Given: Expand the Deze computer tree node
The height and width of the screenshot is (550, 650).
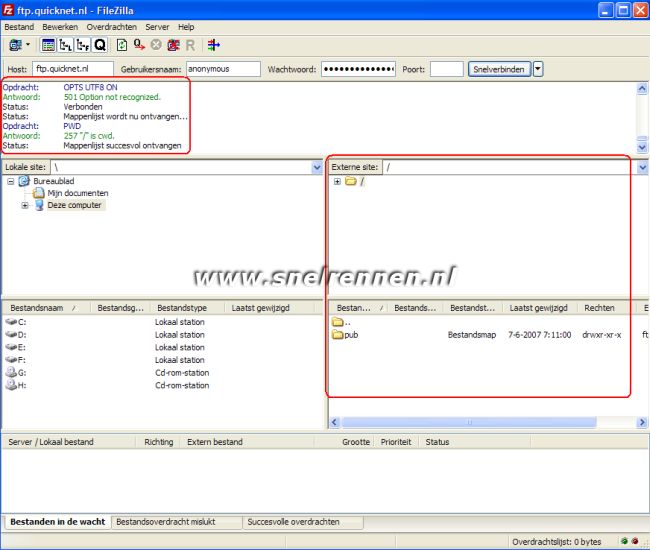Looking at the screenshot, I should 25,206.
